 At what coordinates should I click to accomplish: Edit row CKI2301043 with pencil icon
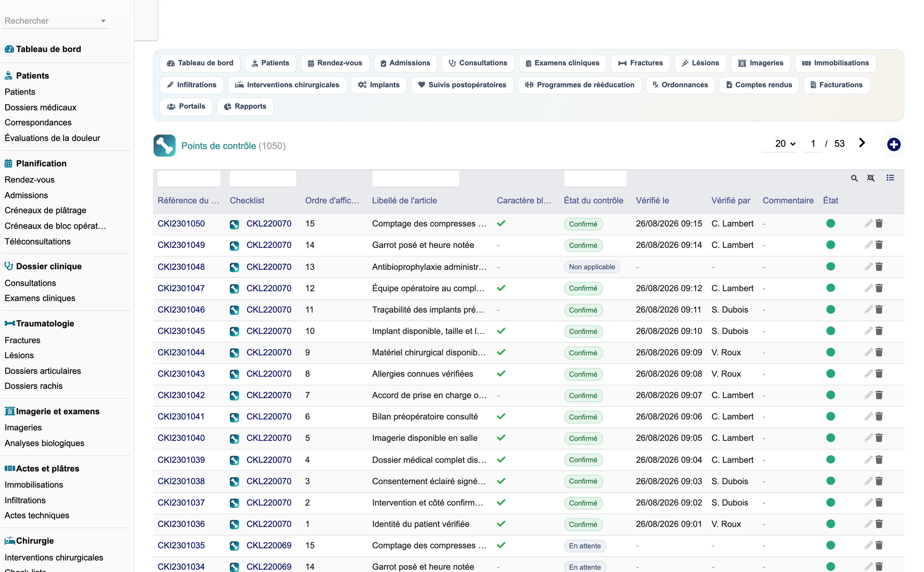pos(868,374)
